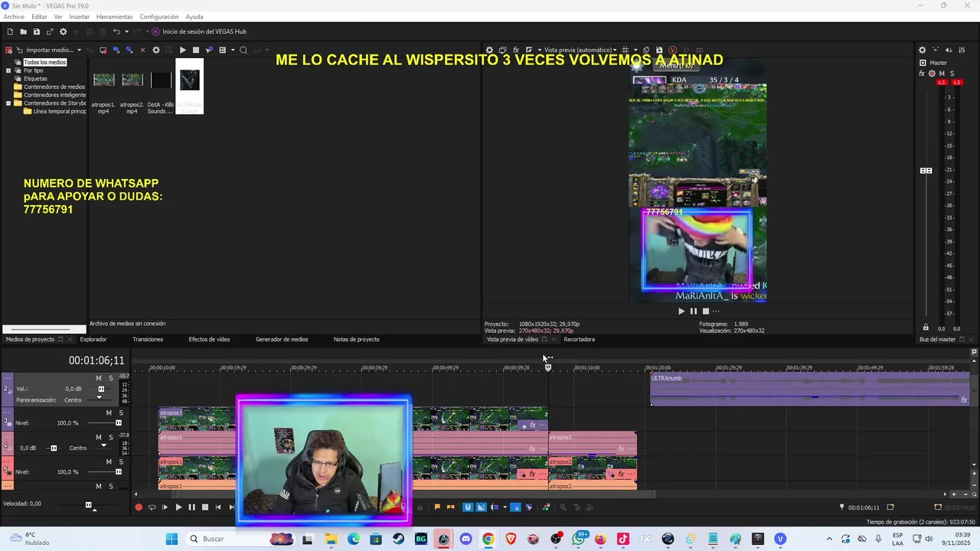Switch to Efectos de vídeo tab
The width and height of the screenshot is (980, 551).
[209, 339]
